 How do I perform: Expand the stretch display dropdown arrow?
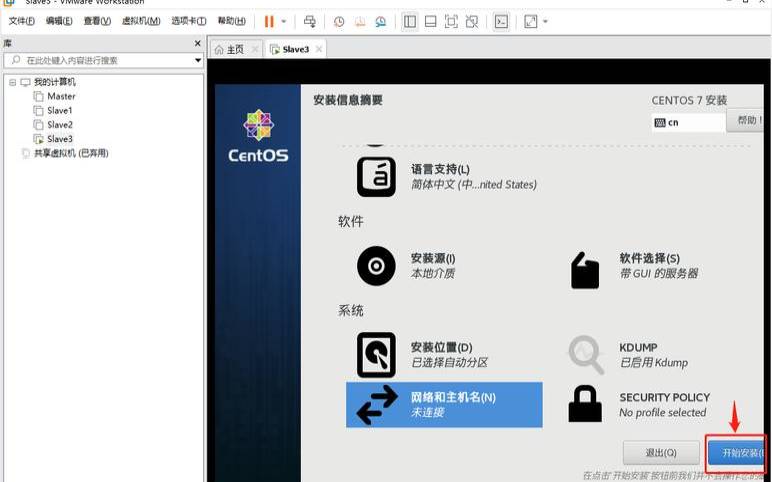tap(545, 21)
